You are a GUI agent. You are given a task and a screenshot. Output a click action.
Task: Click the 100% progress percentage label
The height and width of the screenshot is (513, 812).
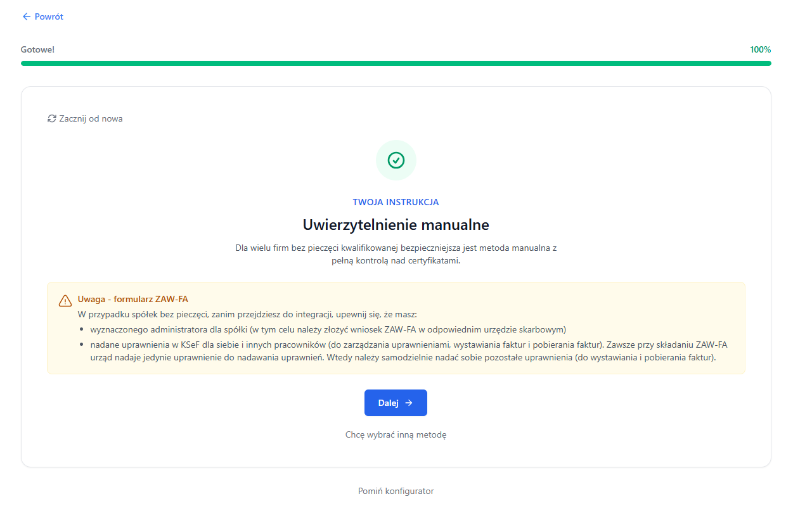coord(760,49)
